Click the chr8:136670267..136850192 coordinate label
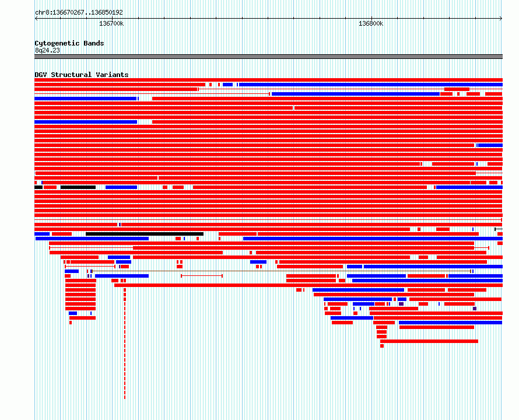 [x=79, y=12]
